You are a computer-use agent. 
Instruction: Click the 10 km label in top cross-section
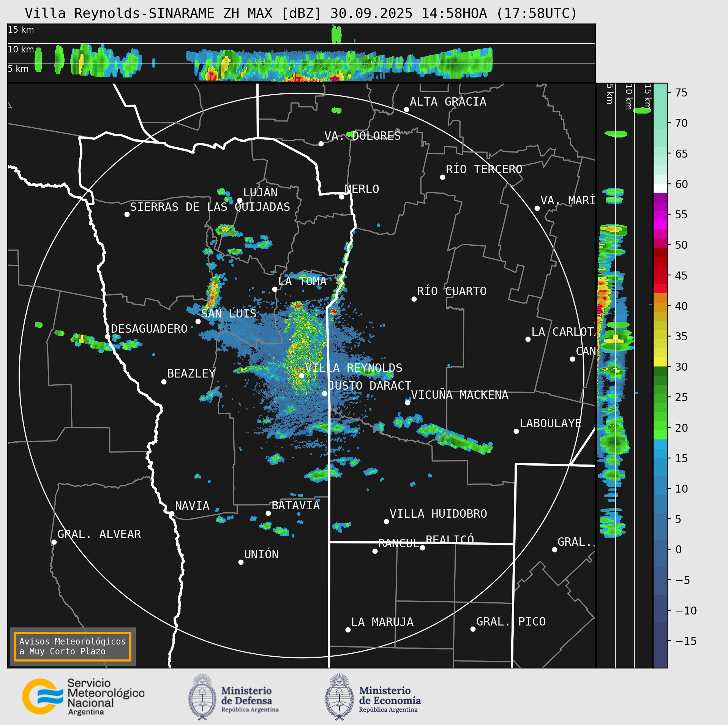click(21, 49)
